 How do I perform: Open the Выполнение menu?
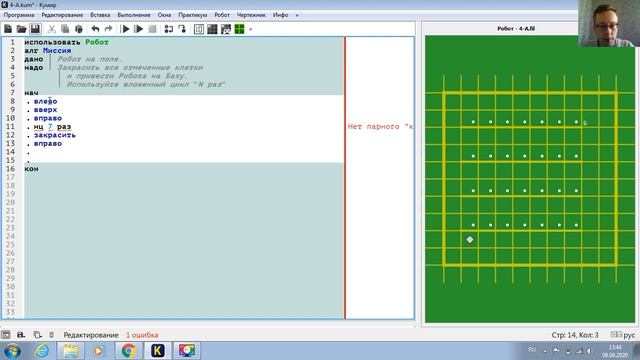[134, 15]
